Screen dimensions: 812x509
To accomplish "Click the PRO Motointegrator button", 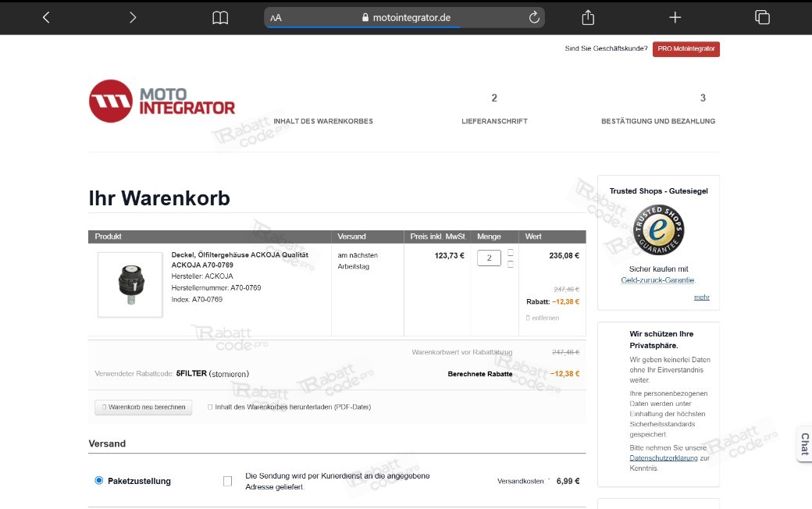I will click(x=686, y=48).
